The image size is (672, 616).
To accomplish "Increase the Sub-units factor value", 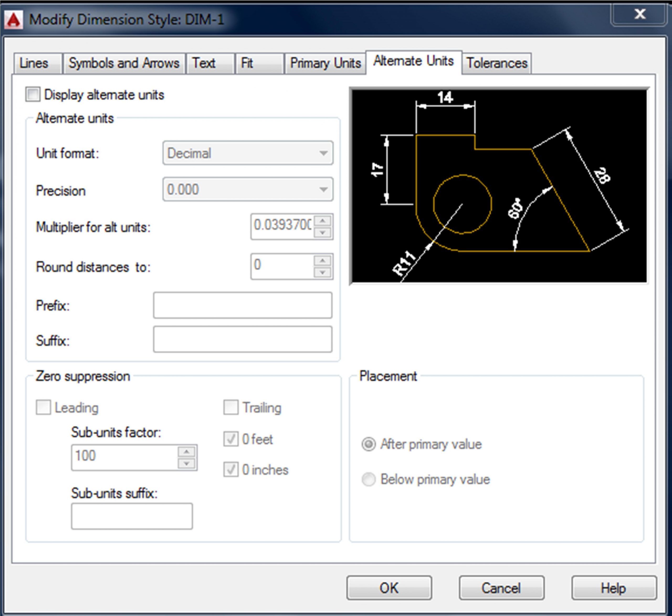I will 186,452.
